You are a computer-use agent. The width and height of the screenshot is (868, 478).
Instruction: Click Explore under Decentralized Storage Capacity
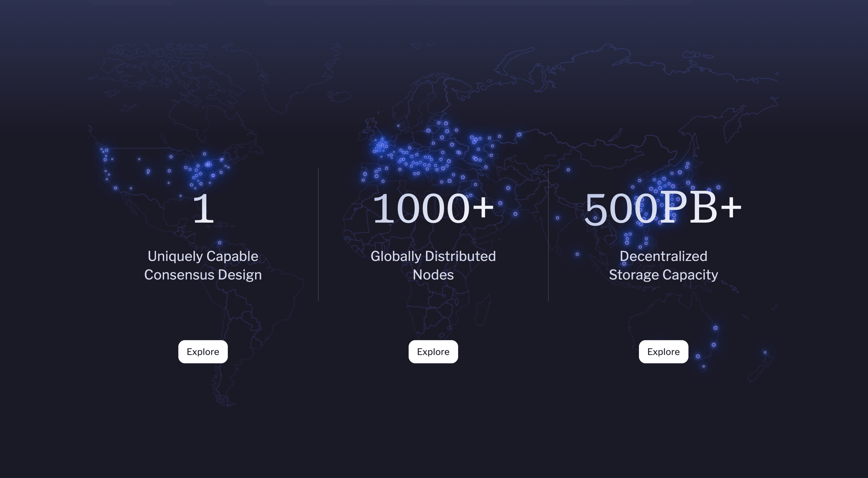click(x=663, y=352)
